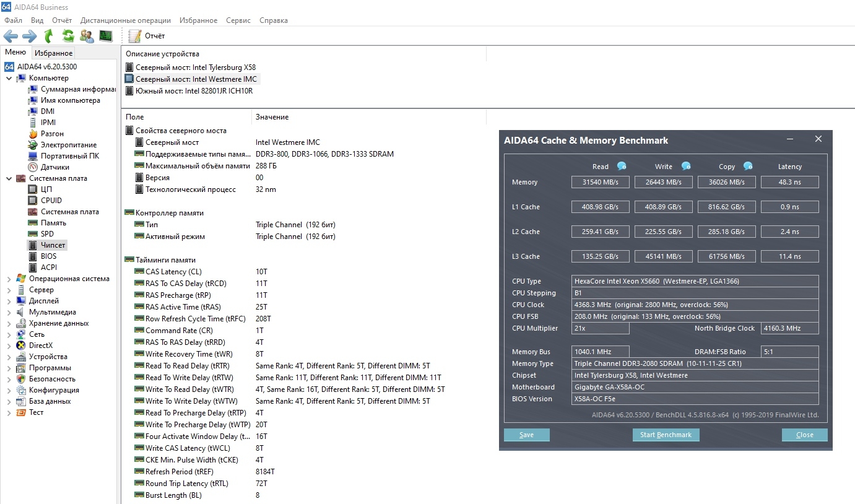Click the monitor graph icon in the toolbar
Viewport: 855px width, 504px height.
coord(106,36)
